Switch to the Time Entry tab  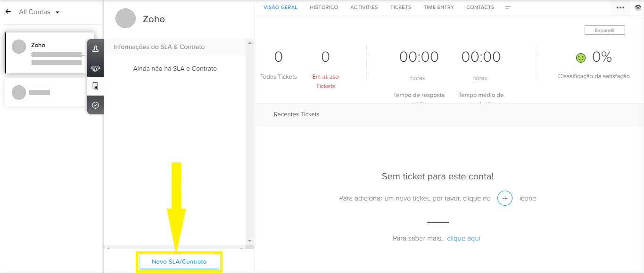[x=439, y=7]
